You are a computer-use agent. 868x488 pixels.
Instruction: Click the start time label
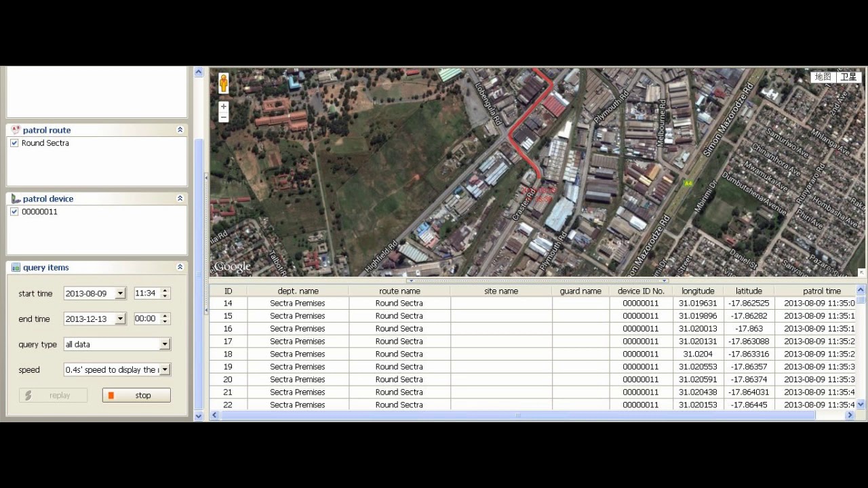click(35, 293)
